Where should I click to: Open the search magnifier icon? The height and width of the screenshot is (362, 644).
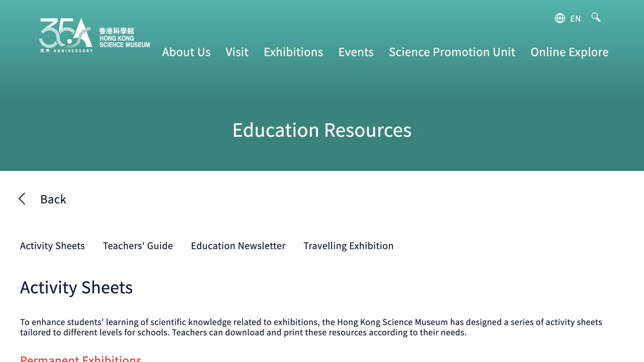tap(596, 18)
